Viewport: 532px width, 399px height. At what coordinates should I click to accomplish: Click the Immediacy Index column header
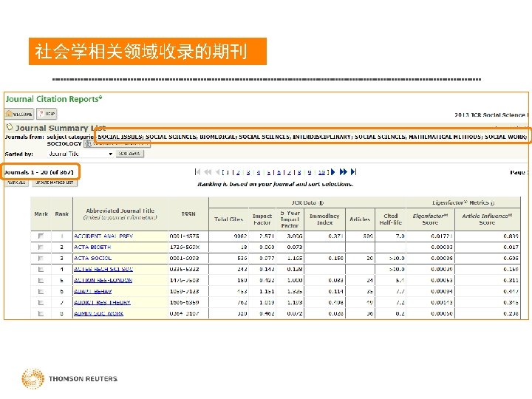click(324, 219)
